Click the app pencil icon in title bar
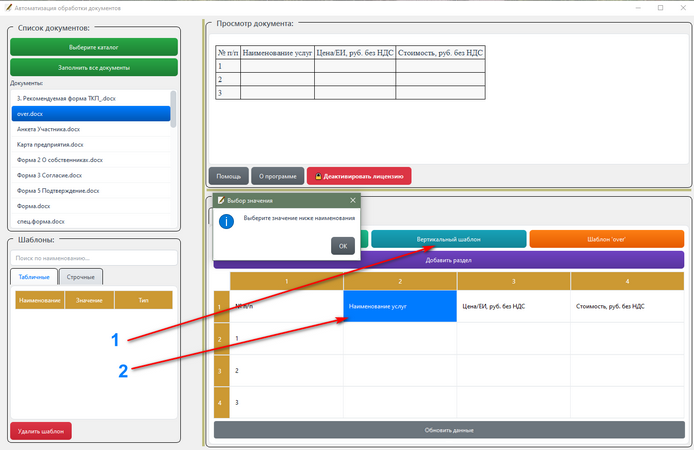 pyautogui.click(x=8, y=8)
